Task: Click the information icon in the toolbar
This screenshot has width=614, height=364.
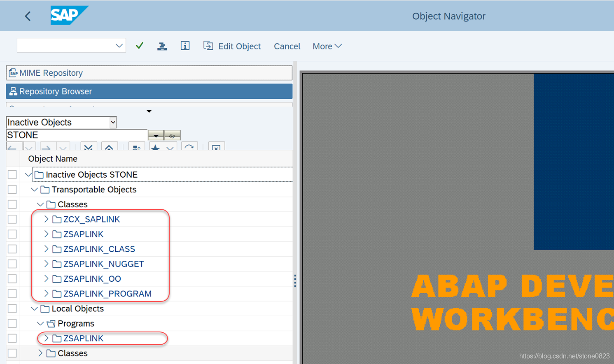Action: [185, 46]
